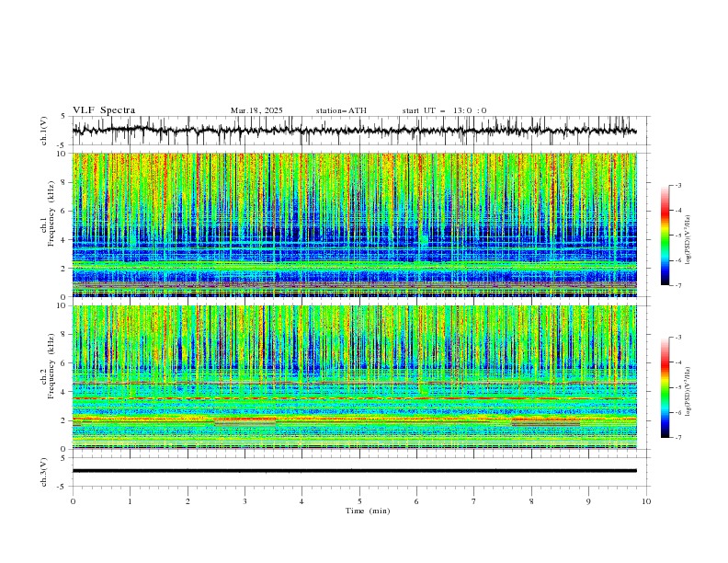The height and width of the screenshot is (563, 728).
Task: Click the "-3" label on ch.2 color bar
Action: pyautogui.click(x=677, y=338)
